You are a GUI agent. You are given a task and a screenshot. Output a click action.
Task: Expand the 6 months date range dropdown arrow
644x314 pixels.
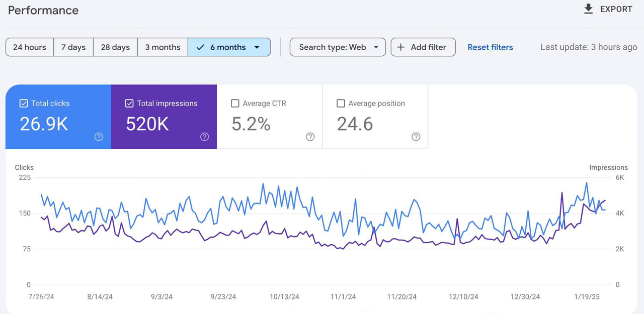257,47
